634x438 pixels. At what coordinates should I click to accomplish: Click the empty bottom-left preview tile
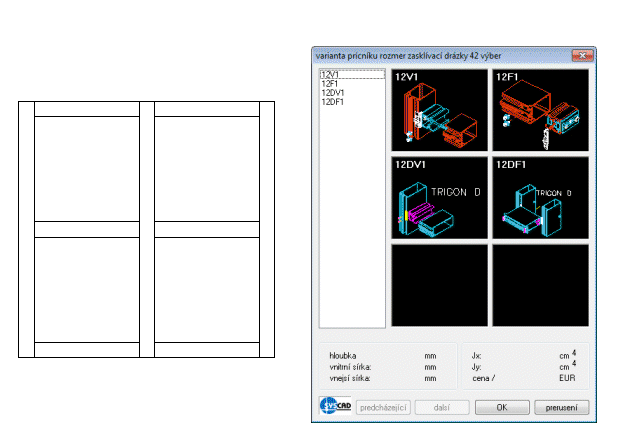(438, 285)
